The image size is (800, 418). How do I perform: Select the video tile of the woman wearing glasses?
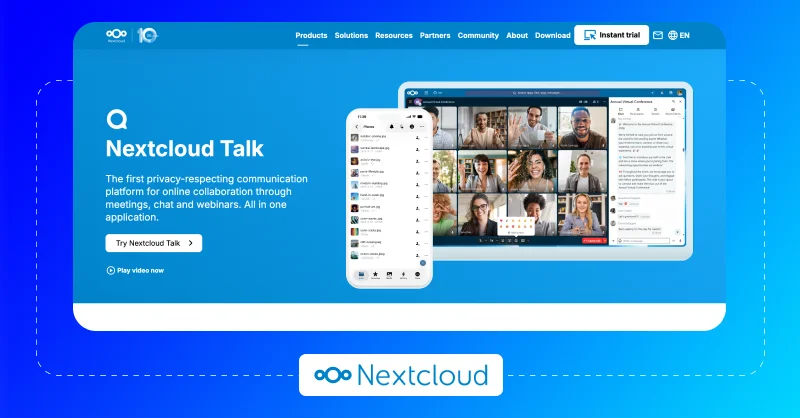click(482, 214)
